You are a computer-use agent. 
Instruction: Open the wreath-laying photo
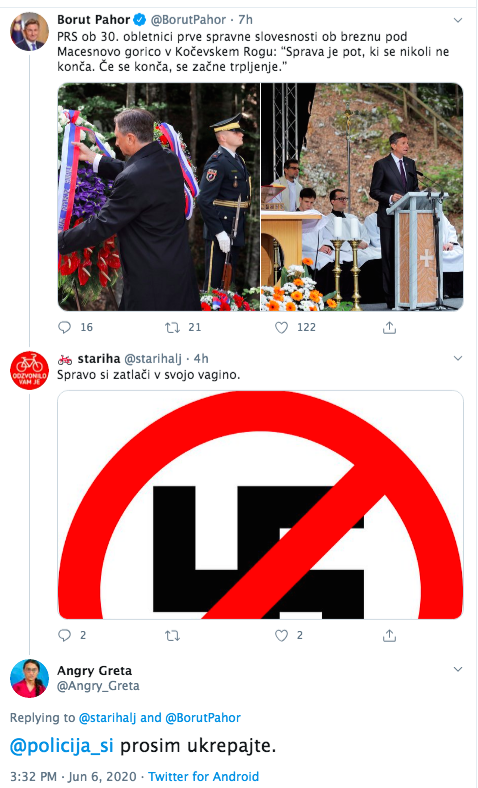pyautogui.click(x=159, y=197)
